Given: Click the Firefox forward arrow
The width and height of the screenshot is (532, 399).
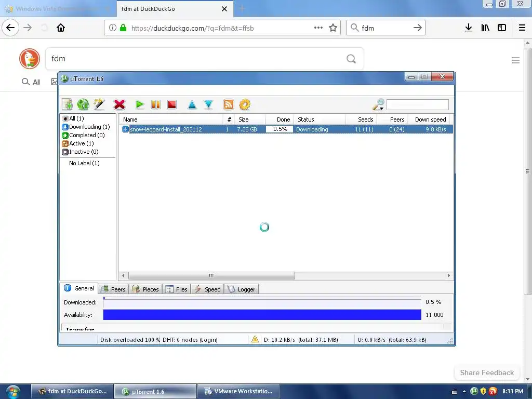Looking at the screenshot, I should 28,28.
